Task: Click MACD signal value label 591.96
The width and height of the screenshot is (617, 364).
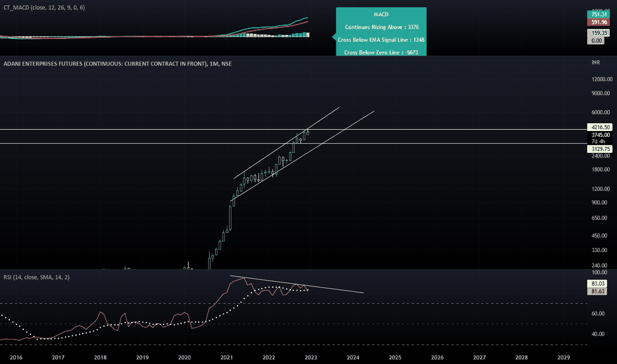Action: coord(598,22)
